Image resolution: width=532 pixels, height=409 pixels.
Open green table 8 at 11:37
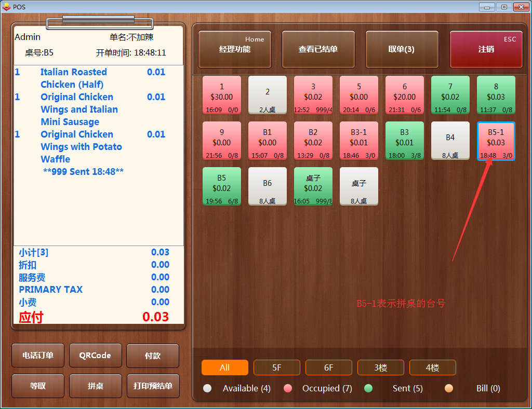click(x=496, y=95)
